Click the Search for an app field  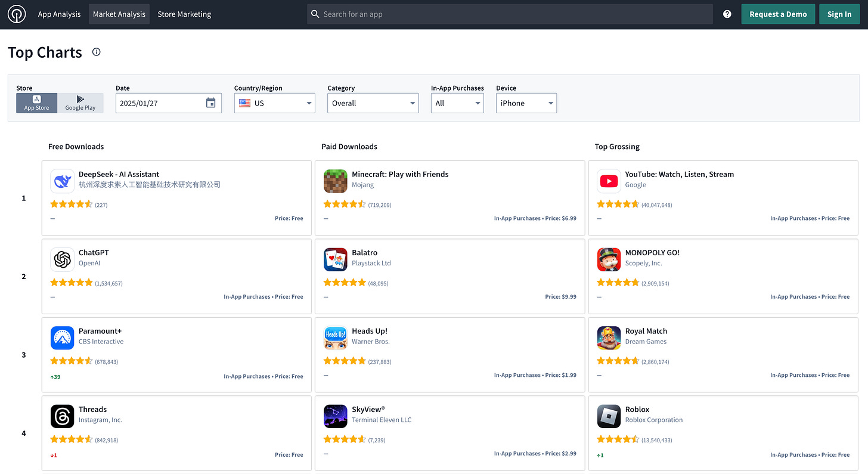tap(510, 14)
